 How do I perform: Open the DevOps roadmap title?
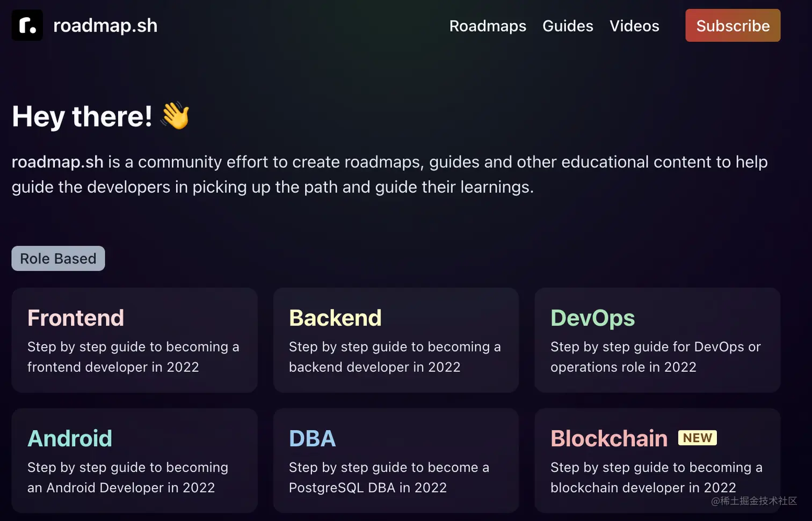point(592,318)
